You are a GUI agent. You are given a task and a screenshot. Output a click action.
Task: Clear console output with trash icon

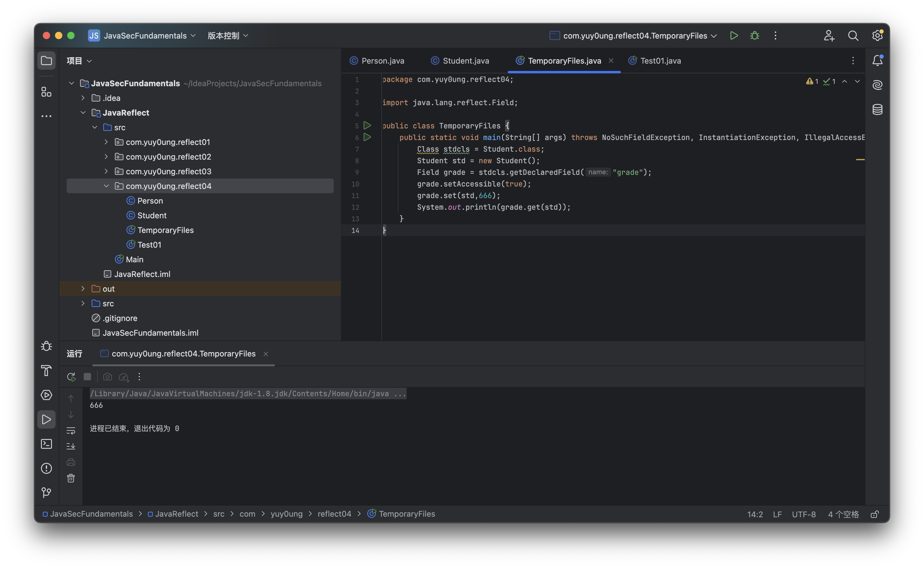[x=71, y=478]
